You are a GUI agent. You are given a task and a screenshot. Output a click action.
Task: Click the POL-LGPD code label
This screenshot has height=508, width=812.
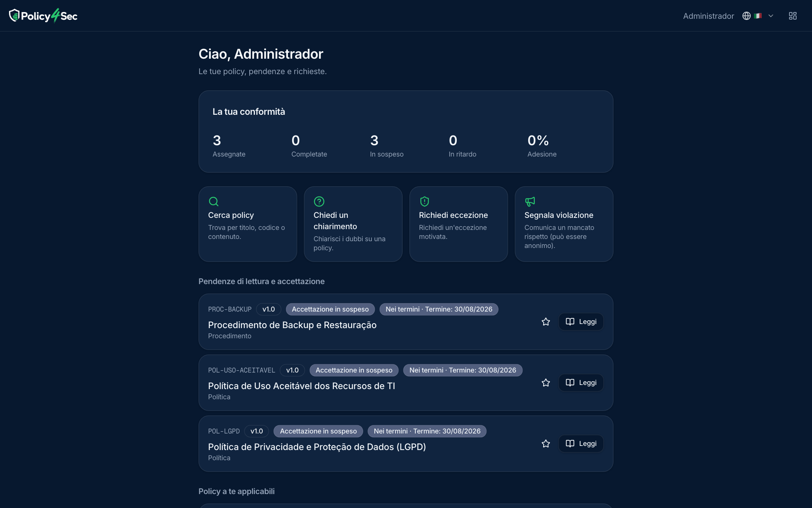[x=224, y=431]
